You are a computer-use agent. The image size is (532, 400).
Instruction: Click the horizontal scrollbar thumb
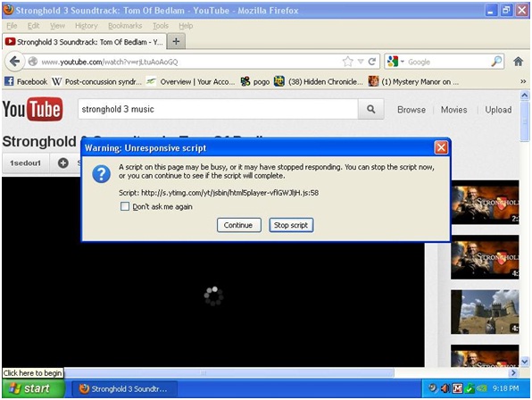pyautogui.click(x=229, y=373)
